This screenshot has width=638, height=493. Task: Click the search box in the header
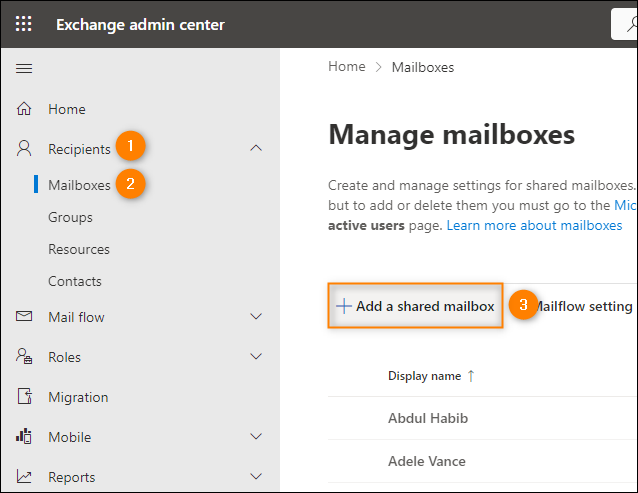[624, 24]
